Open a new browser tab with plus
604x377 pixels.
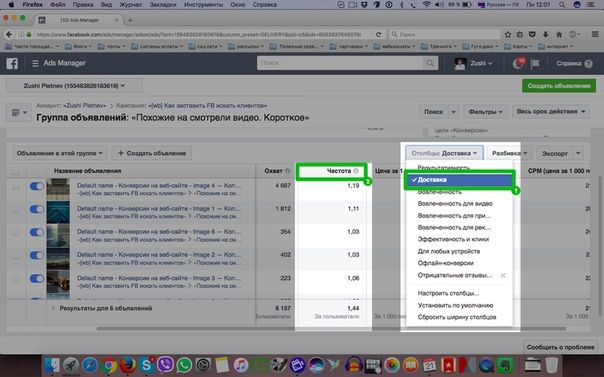[x=130, y=20]
